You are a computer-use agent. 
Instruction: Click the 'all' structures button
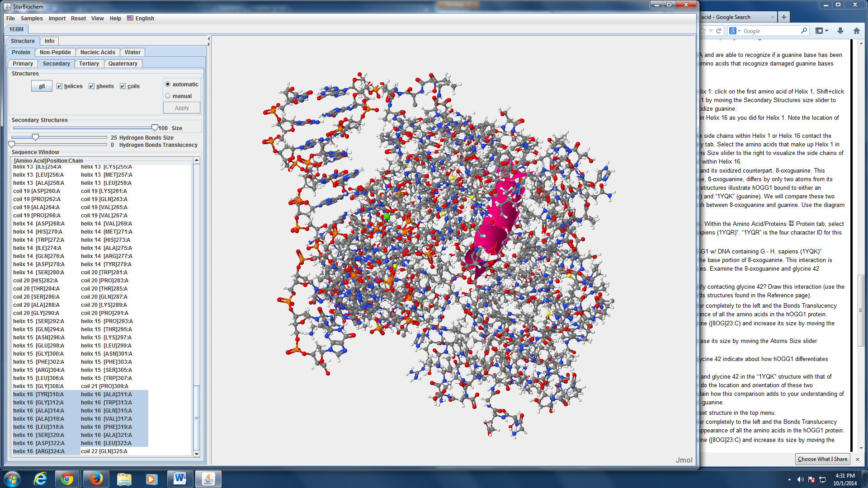click(x=42, y=86)
